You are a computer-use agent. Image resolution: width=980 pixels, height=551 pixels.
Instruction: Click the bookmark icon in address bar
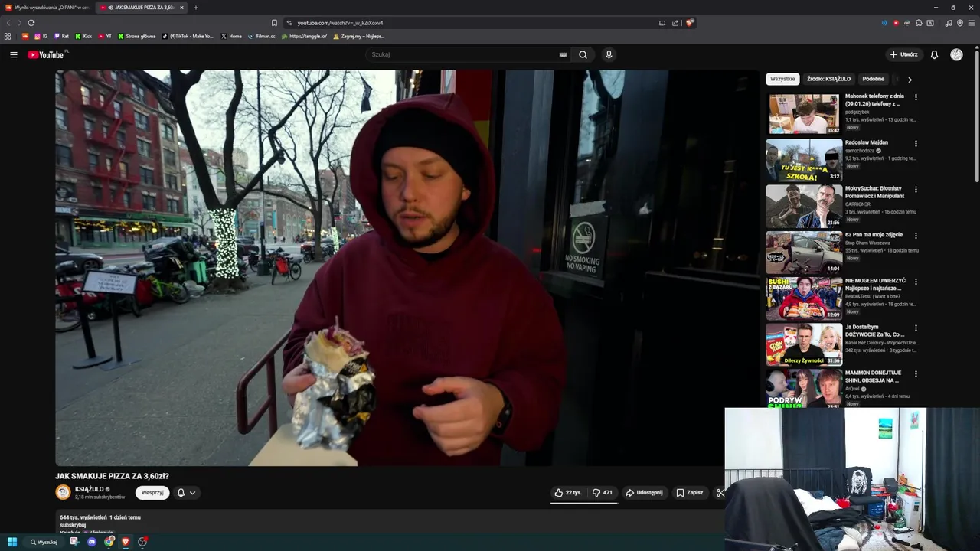pyautogui.click(x=274, y=23)
